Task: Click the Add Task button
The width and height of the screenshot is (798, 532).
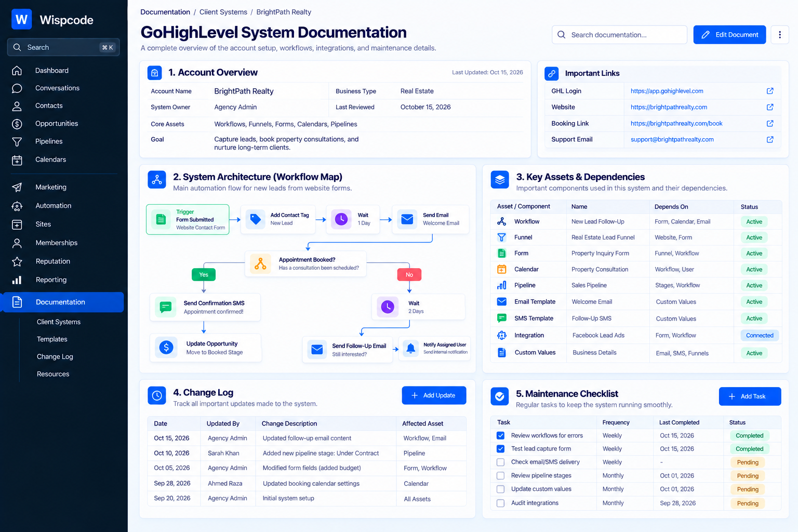Action: [x=750, y=396]
